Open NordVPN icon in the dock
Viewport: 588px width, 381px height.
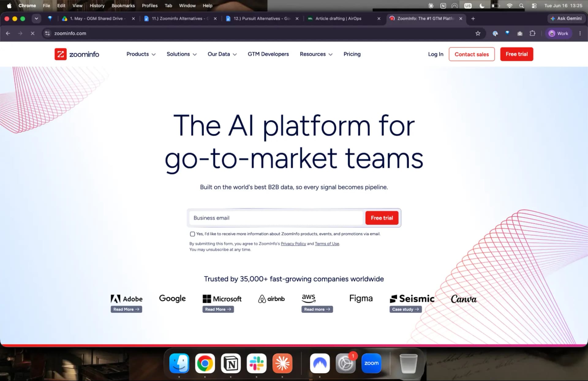click(x=320, y=363)
